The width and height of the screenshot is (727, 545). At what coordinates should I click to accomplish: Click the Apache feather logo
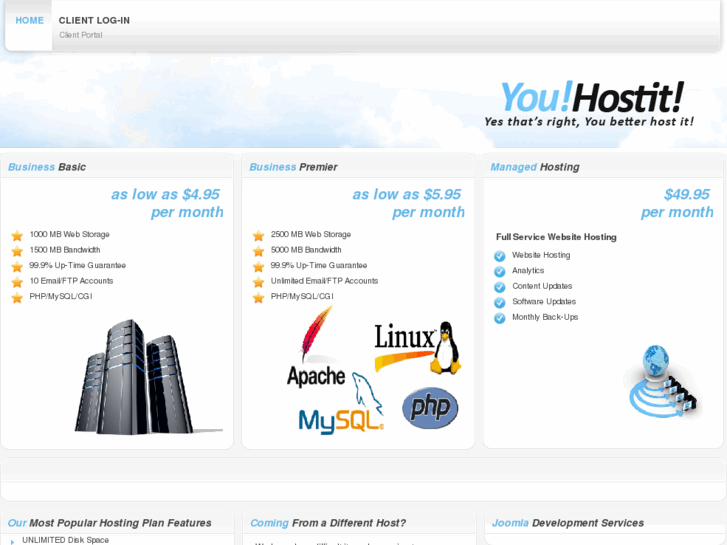coord(316,346)
